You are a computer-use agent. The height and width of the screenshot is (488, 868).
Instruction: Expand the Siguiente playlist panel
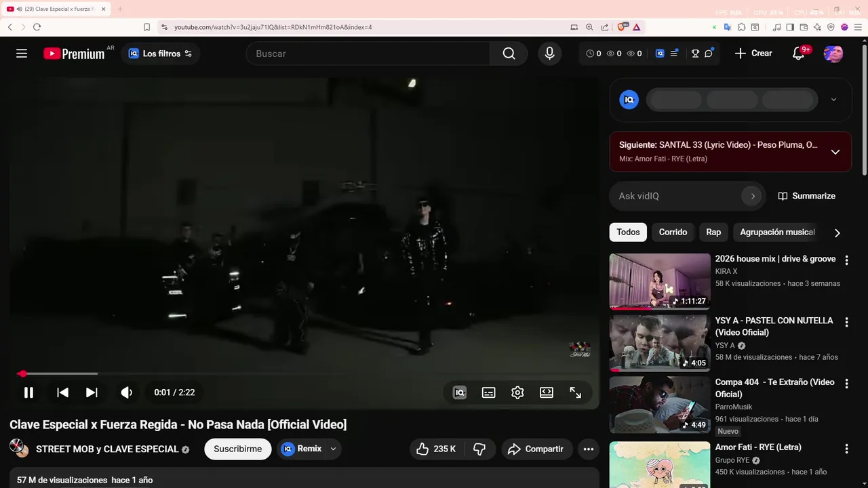[x=835, y=152]
